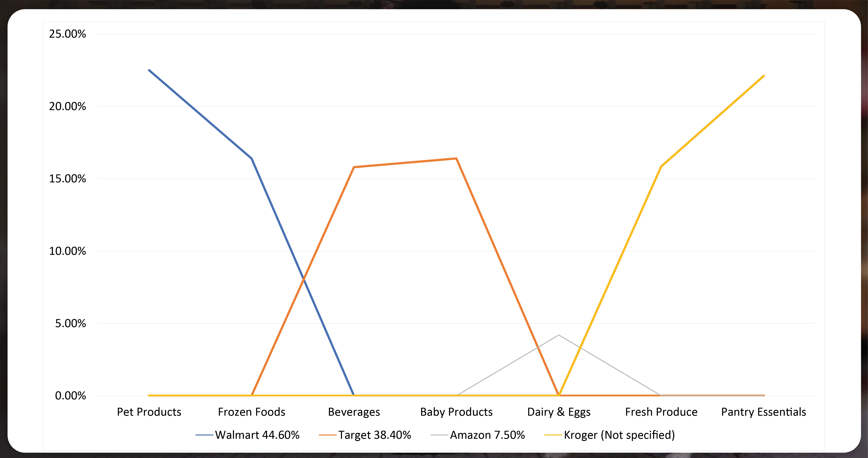Click the Pantry Essentials axis label

(764, 412)
